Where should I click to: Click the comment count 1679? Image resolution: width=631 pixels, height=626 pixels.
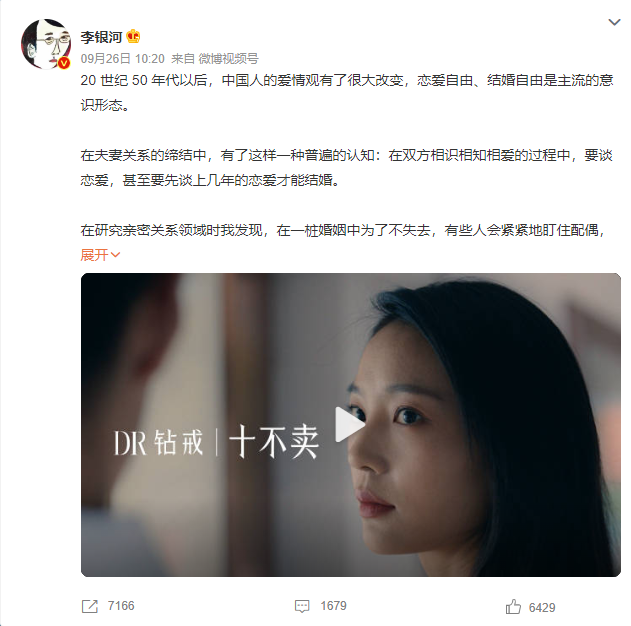(333, 606)
